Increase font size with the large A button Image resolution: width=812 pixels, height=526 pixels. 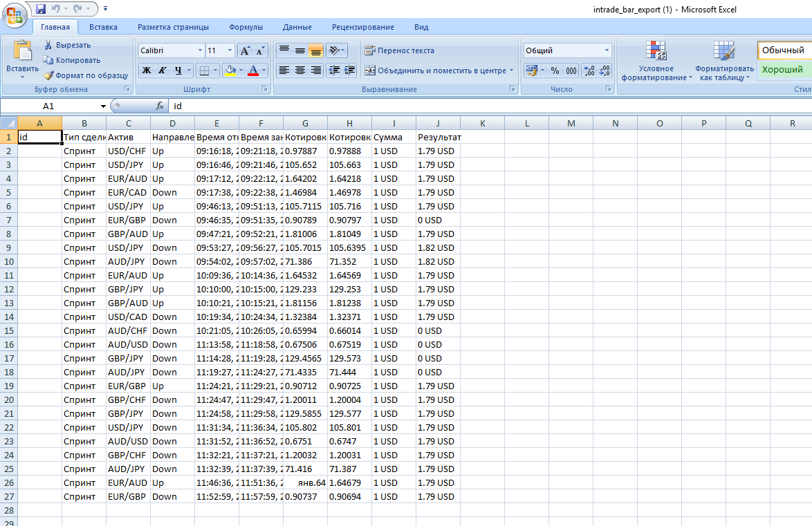(245, 50)
